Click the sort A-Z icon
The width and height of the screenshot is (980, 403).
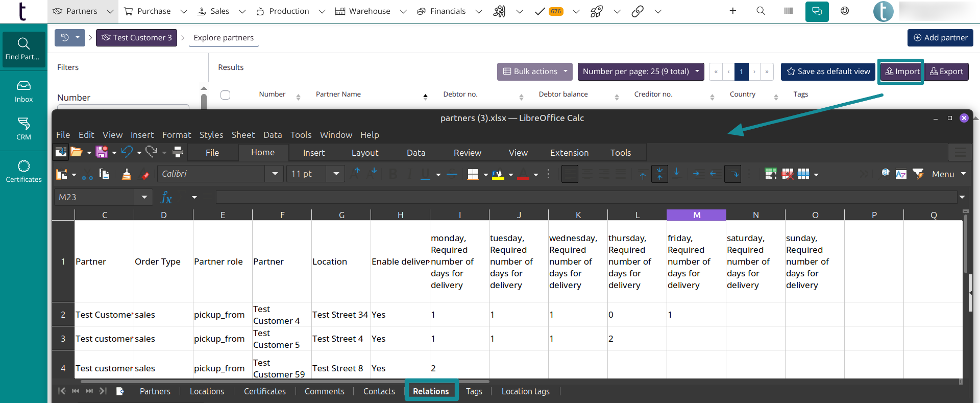click(x=901, y=174)
